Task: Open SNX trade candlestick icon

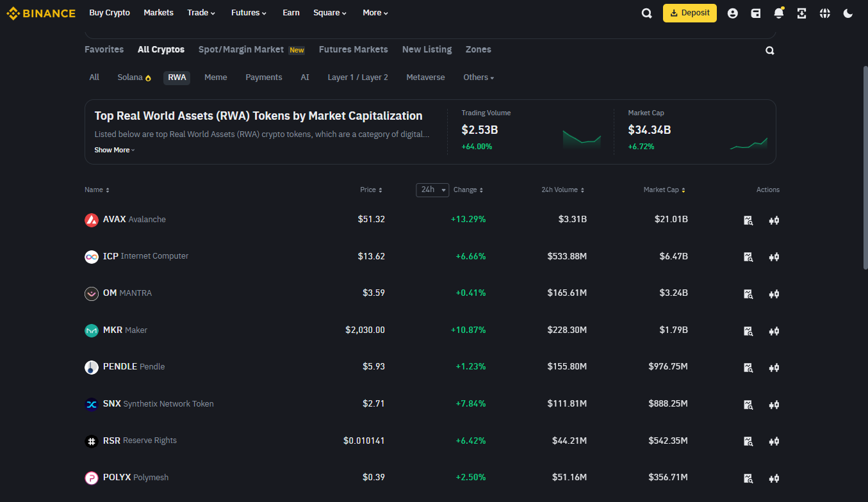Action: 774,405
